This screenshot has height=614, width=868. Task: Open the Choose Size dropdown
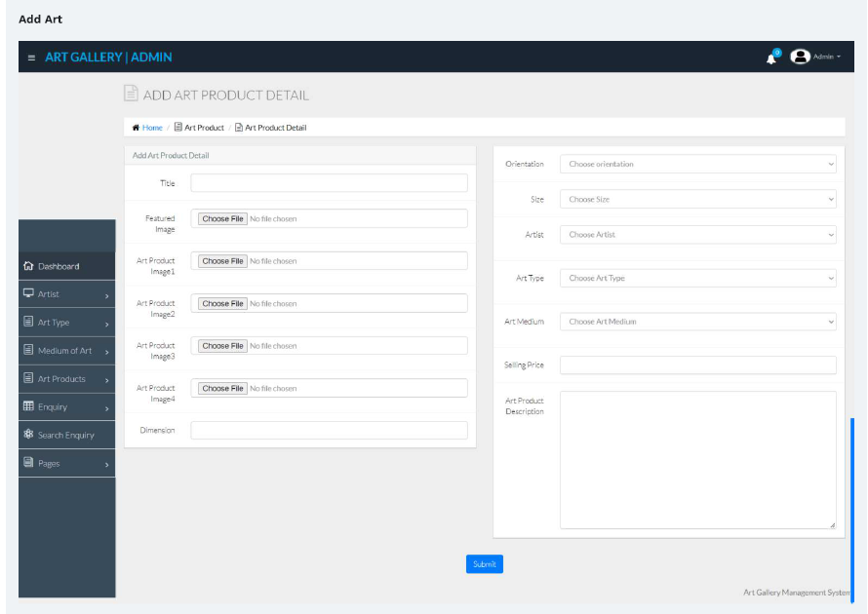pos(697,199)
